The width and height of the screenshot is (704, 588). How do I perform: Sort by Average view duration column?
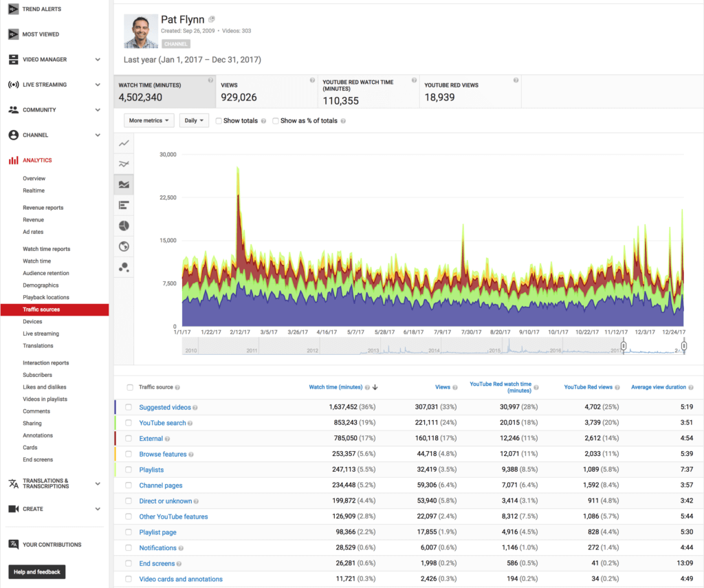click(658, 387)
